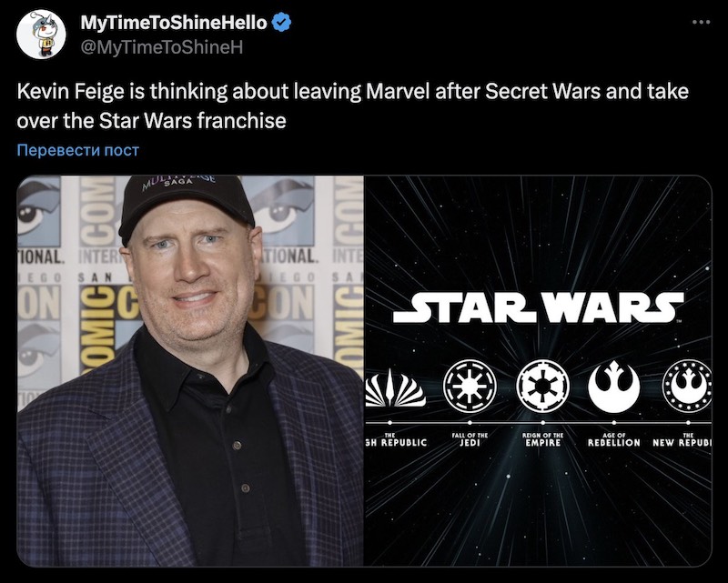Click the "Fall of the Jedi" label
728x583 pixels.
[x=470, y=439]
